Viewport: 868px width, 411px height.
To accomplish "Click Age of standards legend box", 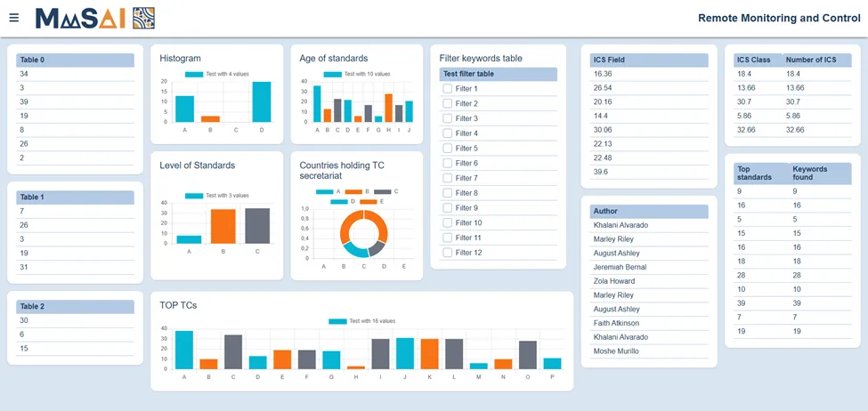I will (333, 74).
